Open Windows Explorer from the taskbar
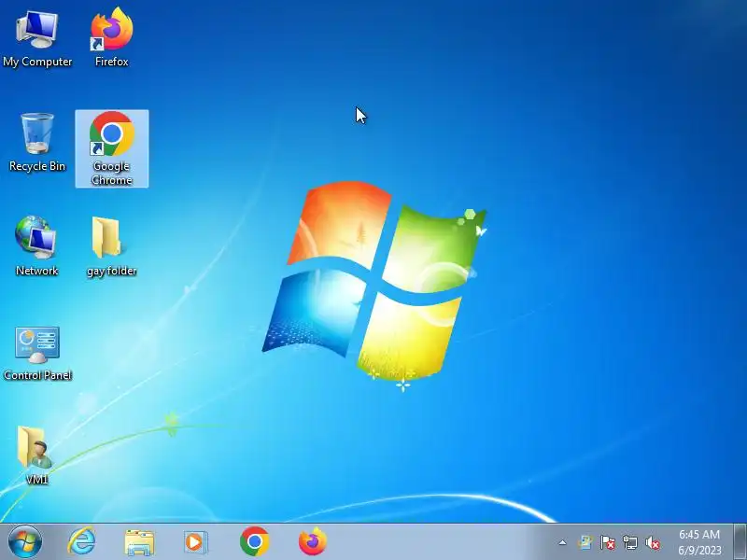 coord(139,542)
